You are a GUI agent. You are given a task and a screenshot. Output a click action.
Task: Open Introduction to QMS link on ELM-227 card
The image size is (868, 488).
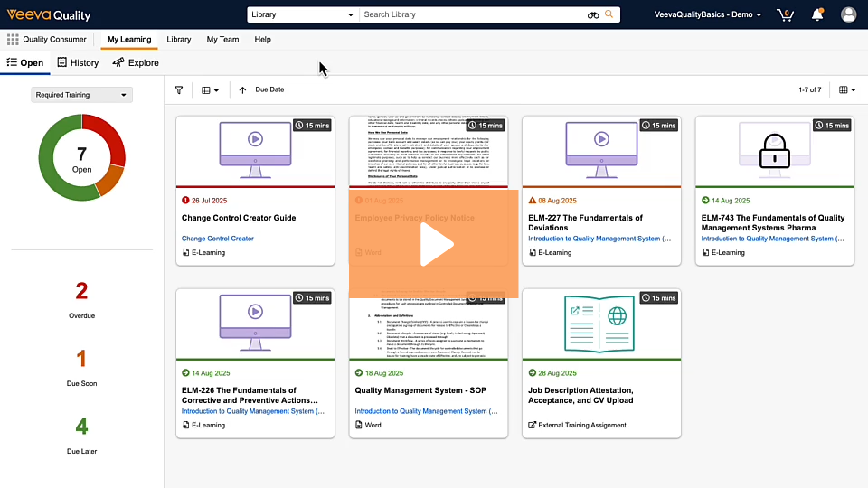(599, 239)
